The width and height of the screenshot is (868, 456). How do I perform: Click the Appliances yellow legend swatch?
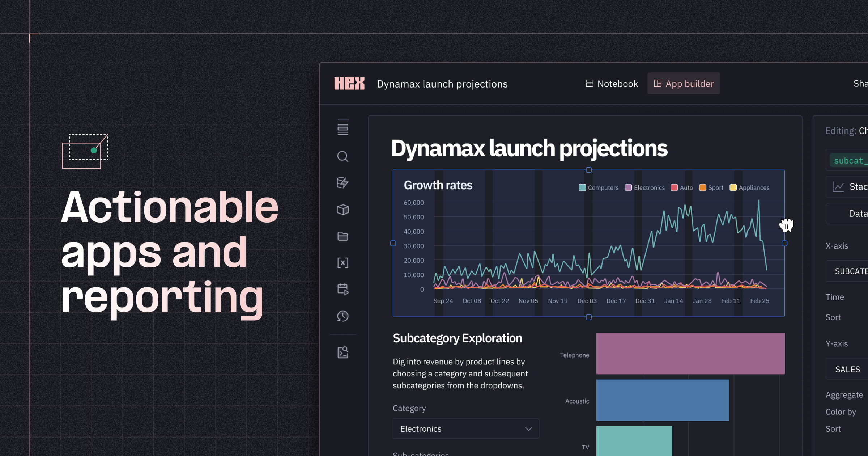733,187
